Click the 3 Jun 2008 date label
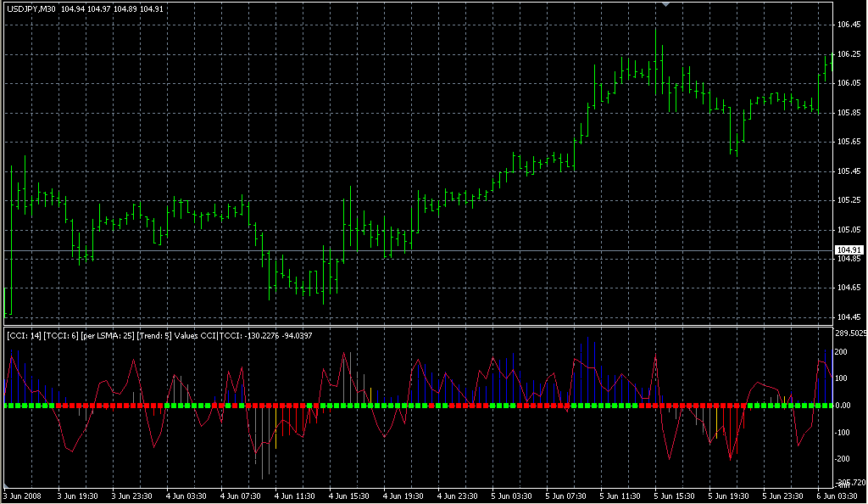The height and width of the screenshot is (504, 868). click(x=22, y=496)
